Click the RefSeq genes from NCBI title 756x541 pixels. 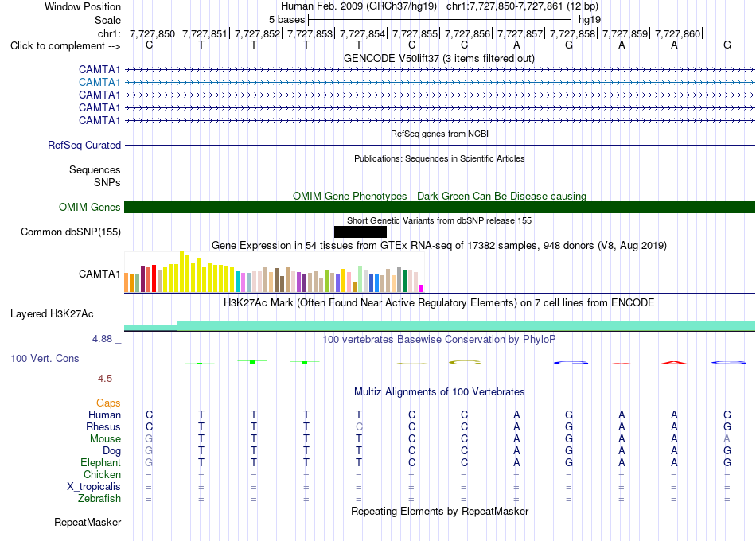click(440, 134)
